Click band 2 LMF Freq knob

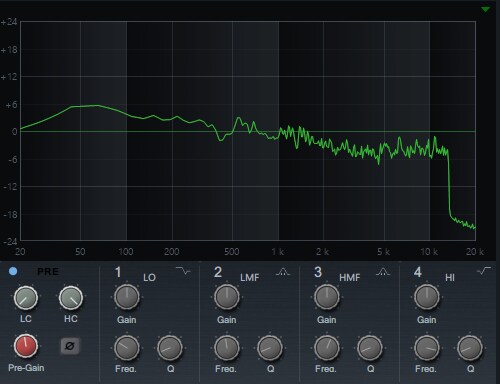click(227, 348)
